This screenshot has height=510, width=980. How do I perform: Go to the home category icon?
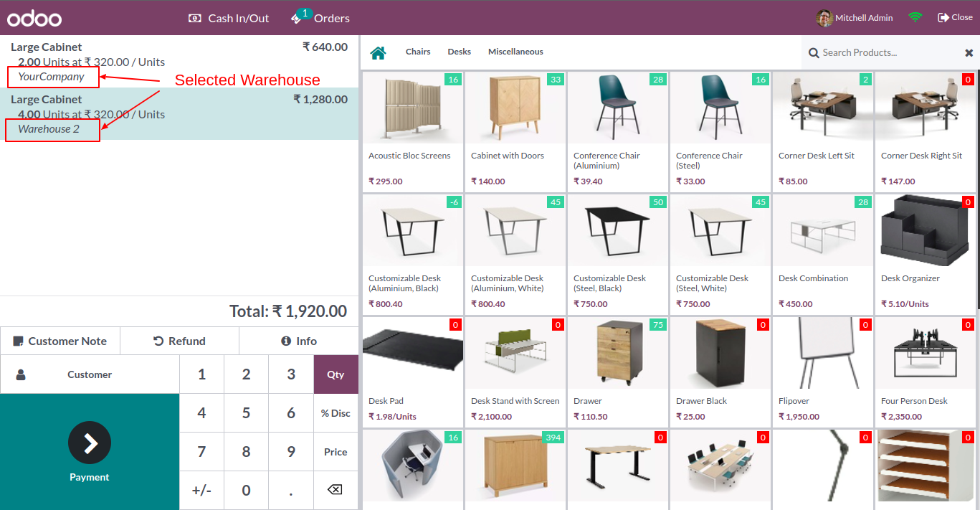pyautogui.click(x=378, y=52)
